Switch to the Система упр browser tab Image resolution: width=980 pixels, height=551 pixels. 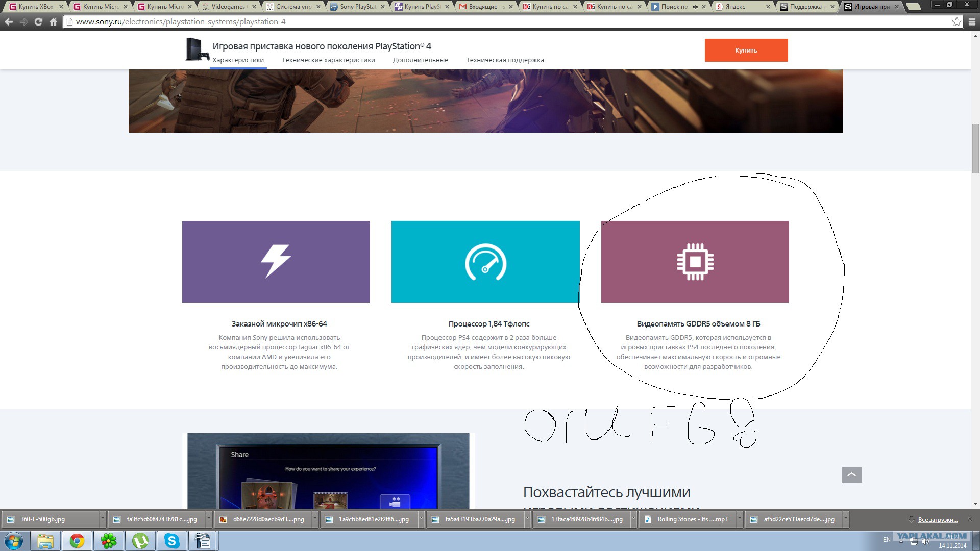pos(293,7)
